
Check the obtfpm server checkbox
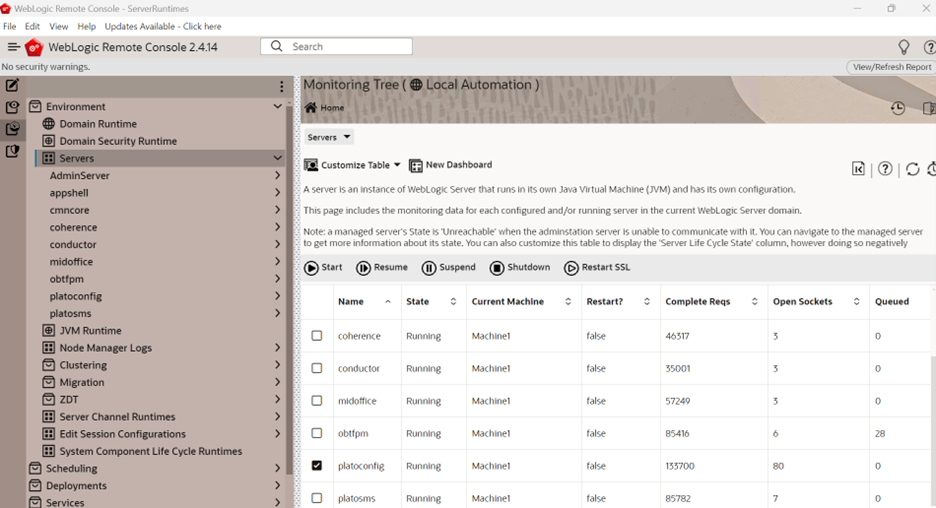(x=317, y=433)
